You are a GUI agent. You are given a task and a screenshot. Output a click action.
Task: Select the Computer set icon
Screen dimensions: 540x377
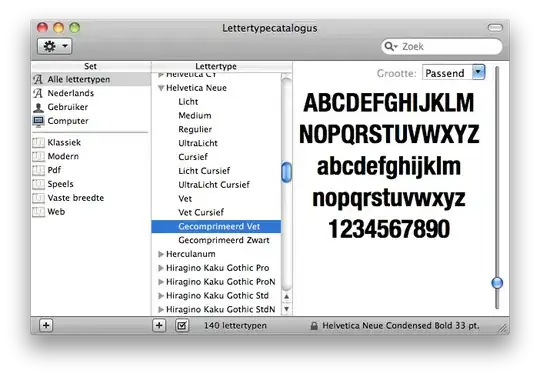[38, 121]
